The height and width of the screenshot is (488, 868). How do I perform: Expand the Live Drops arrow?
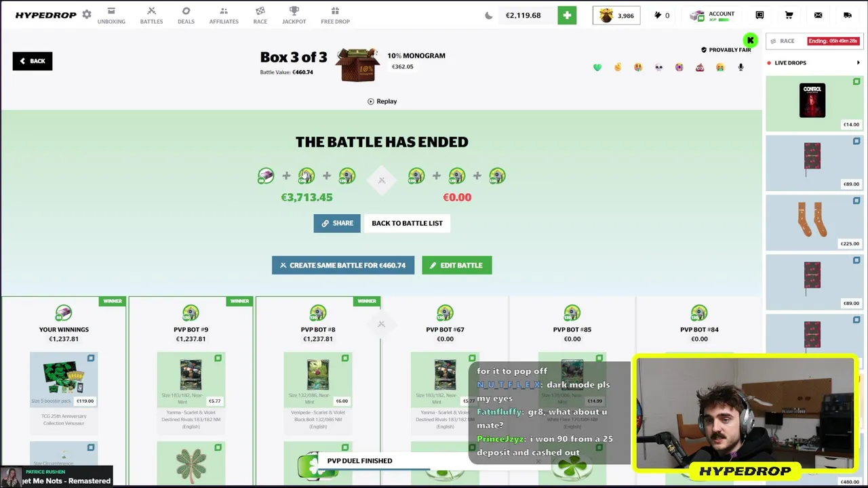pyautogui.click(x=858, y=63)
